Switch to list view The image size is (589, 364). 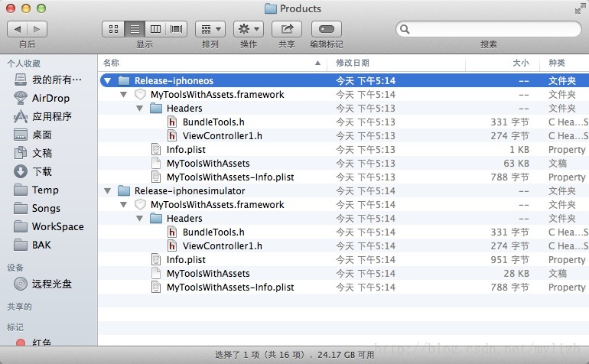click(135, 29)
